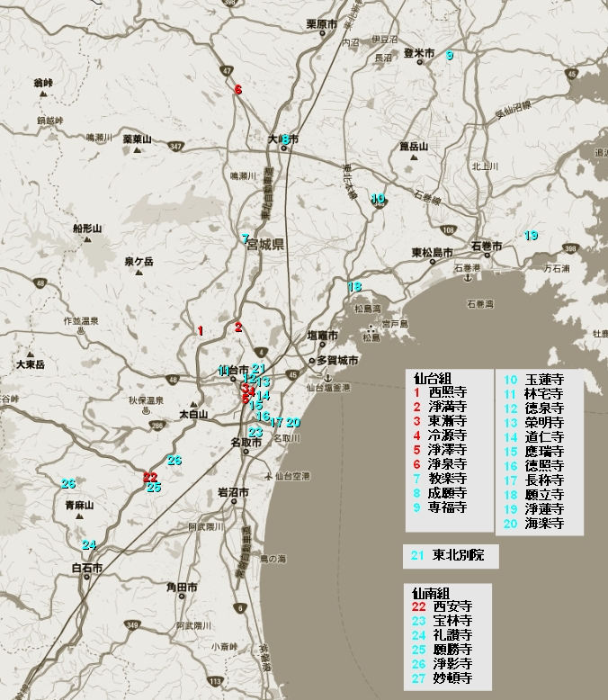Screen dimensions: 608x700
Task: Click the 仙台空港 airplane icon
Action: pos(269,476)
